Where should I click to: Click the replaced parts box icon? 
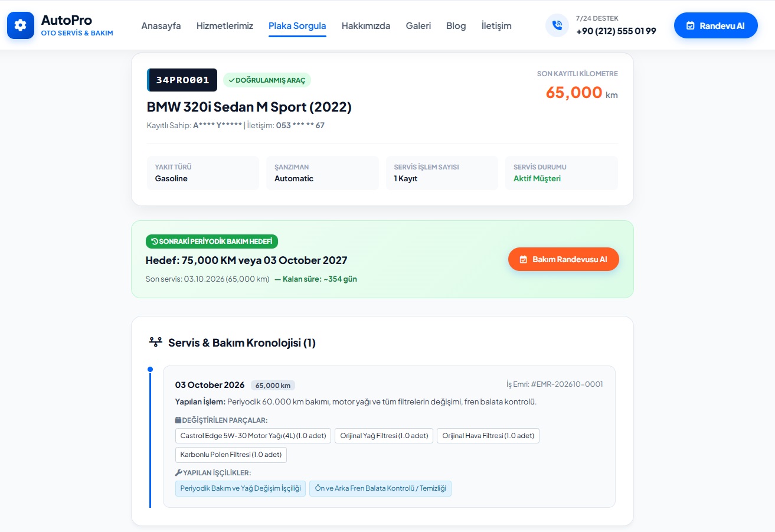(178, 420)
